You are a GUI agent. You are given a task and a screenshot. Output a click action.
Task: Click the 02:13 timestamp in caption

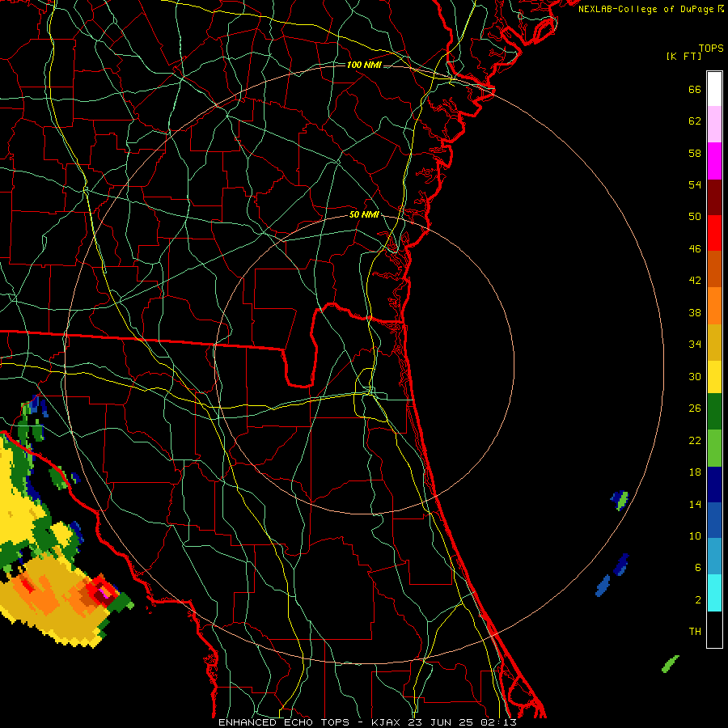pos(499,722)
